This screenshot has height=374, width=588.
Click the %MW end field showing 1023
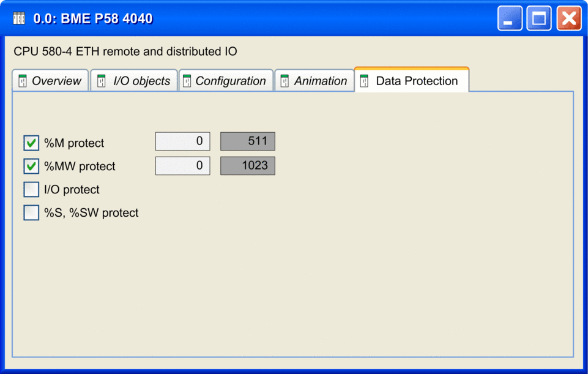tap(247, 166)
